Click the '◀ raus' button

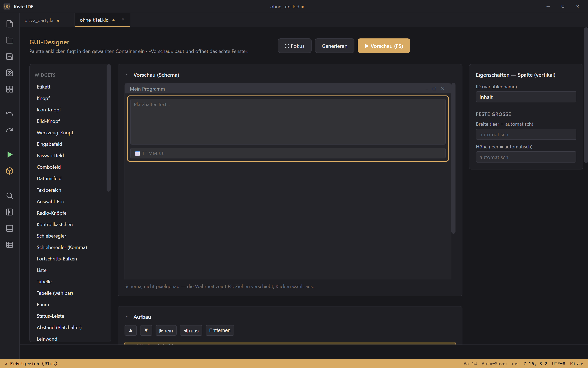click(191, 330)
